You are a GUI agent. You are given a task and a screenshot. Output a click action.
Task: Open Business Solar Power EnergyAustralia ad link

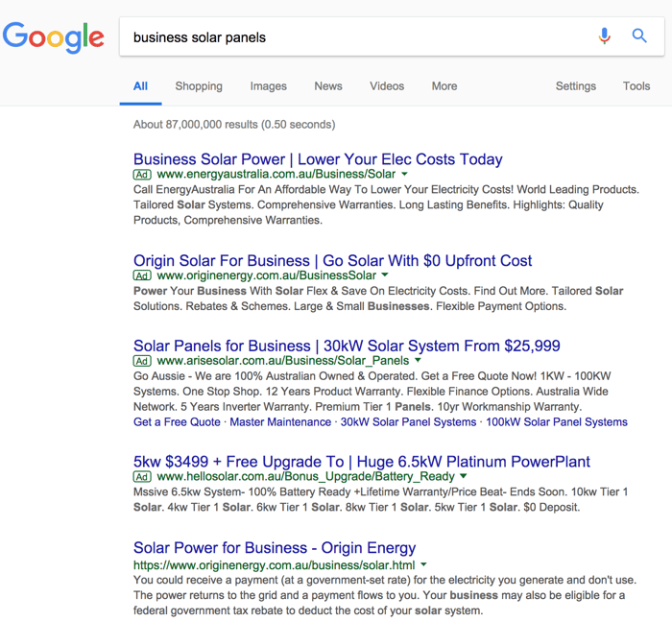(x=318, y=159)
